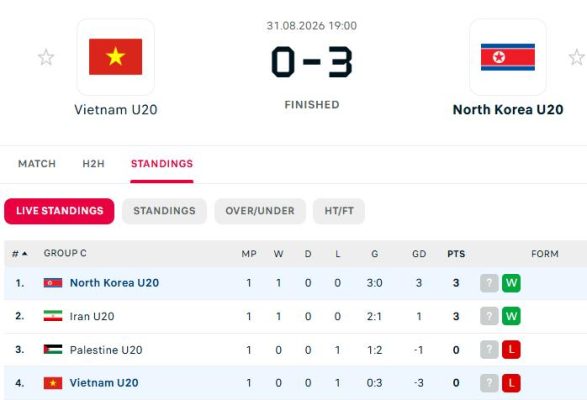Open the Vietnam flag logo in match header

coord(116,57)
